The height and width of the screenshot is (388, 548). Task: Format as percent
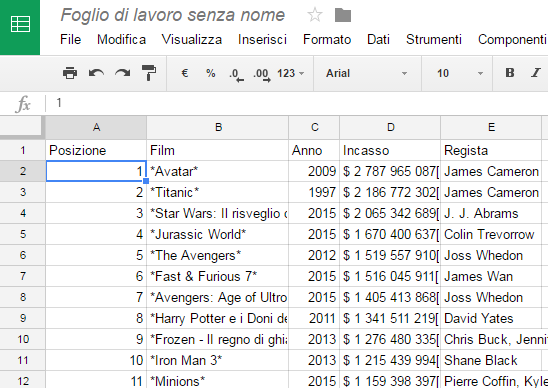coord(210,73)
